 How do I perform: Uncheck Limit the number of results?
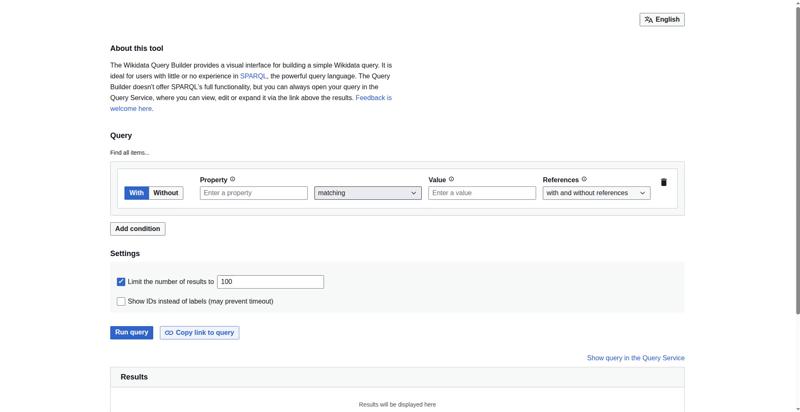(x=121, y=282)
